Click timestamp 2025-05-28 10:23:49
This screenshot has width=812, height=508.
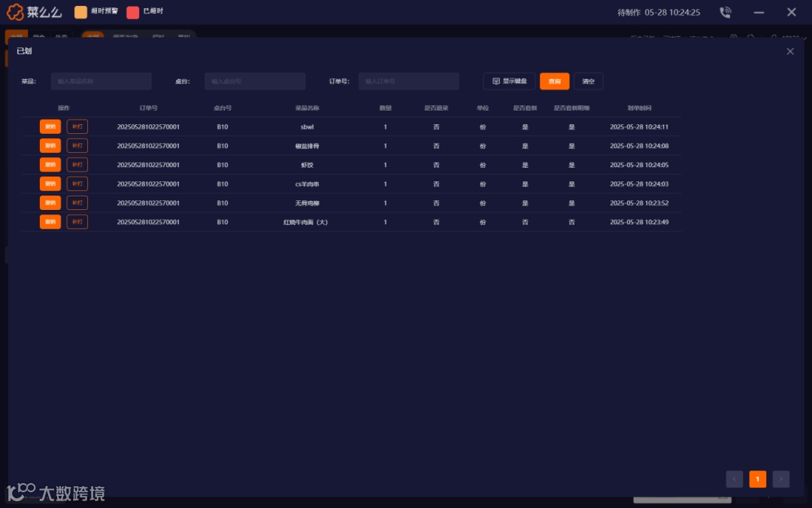[x=639, y=222]
